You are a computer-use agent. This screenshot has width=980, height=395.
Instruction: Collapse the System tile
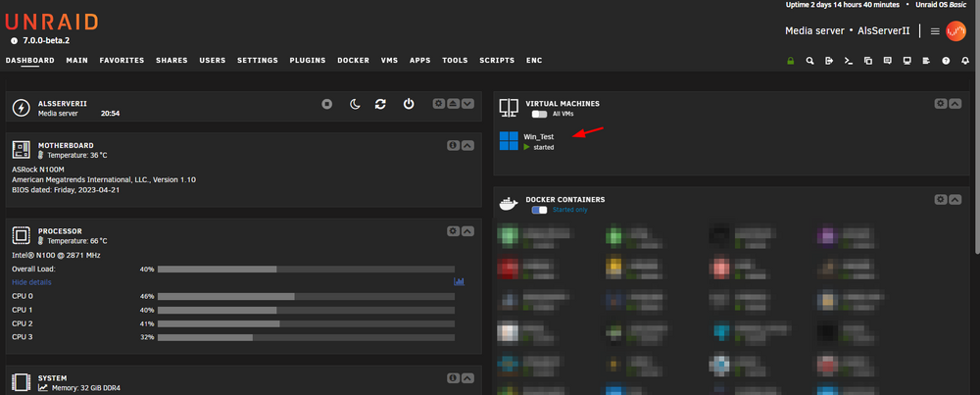[467, 377]
